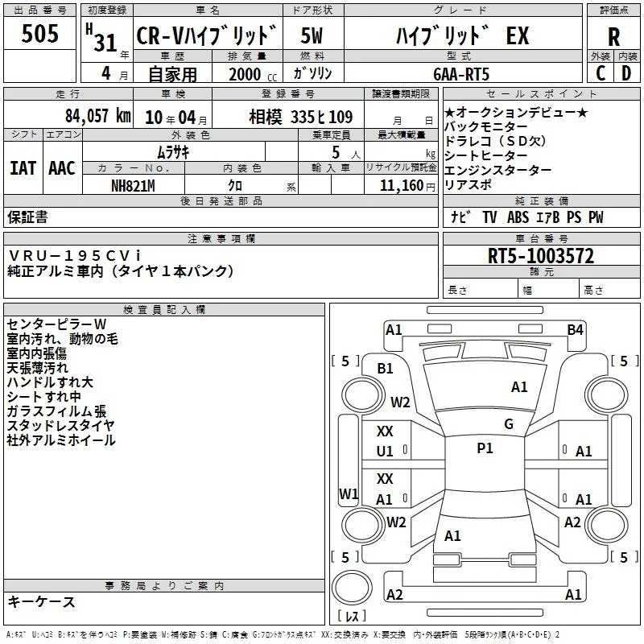Screen dimensions: 644x644
Task: Click the shift type IAT
Action: [23, 168]
